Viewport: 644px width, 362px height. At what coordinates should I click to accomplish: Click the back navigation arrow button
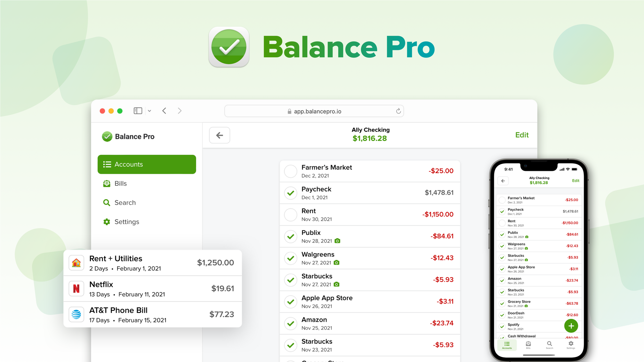[220, 135]
